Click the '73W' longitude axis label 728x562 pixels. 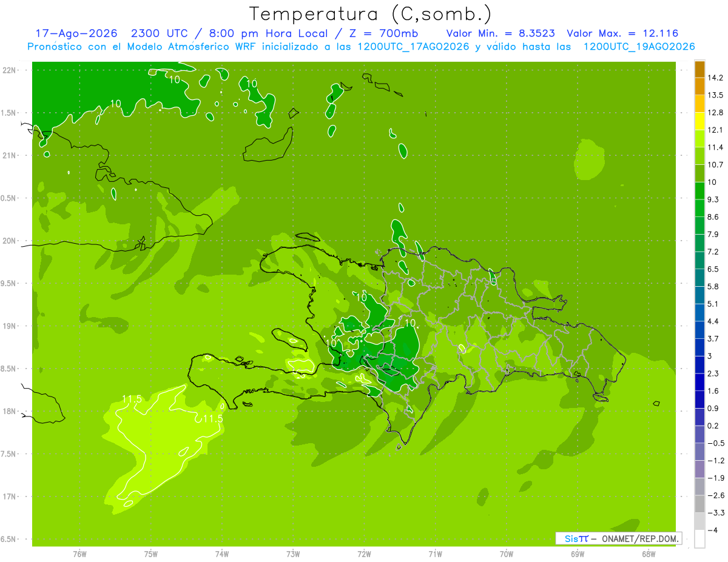293,554
